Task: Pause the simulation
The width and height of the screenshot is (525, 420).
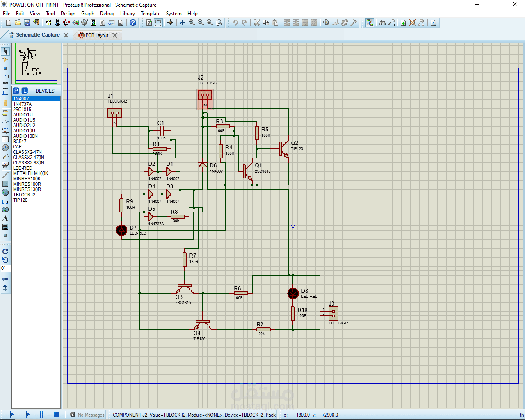Action: tap(41, 415)
